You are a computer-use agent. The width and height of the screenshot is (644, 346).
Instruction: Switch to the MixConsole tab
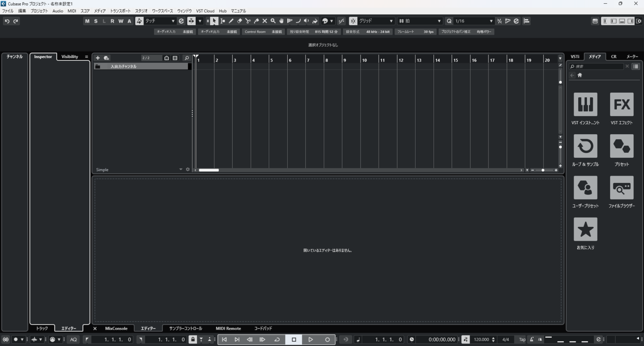(x=117, y=328)
